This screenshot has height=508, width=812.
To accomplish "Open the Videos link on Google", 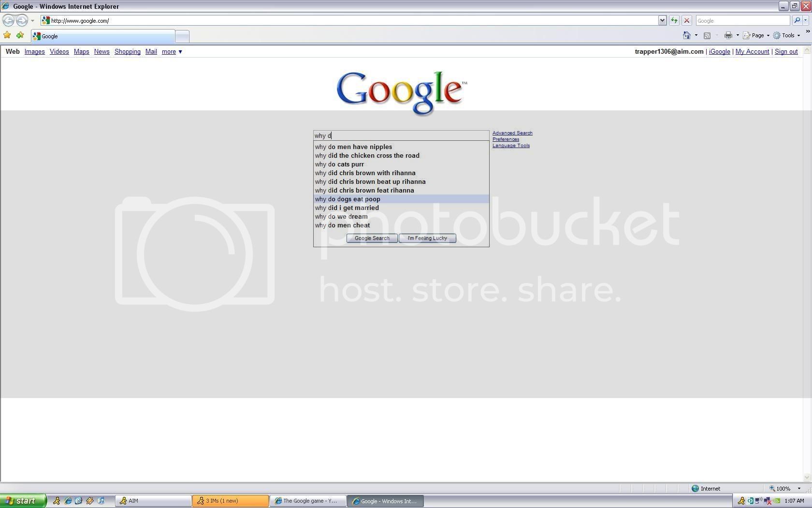I will click(59, 52).
